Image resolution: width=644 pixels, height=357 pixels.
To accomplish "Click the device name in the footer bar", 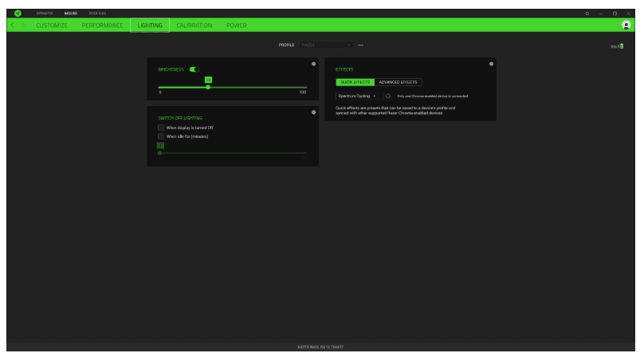I will [x=320, y=347].
